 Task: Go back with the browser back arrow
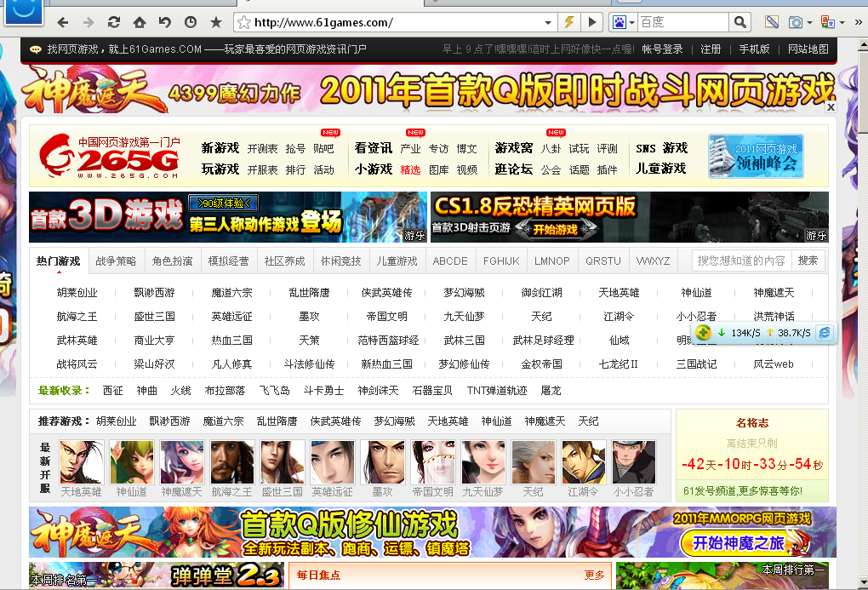(x=63, y=22)
